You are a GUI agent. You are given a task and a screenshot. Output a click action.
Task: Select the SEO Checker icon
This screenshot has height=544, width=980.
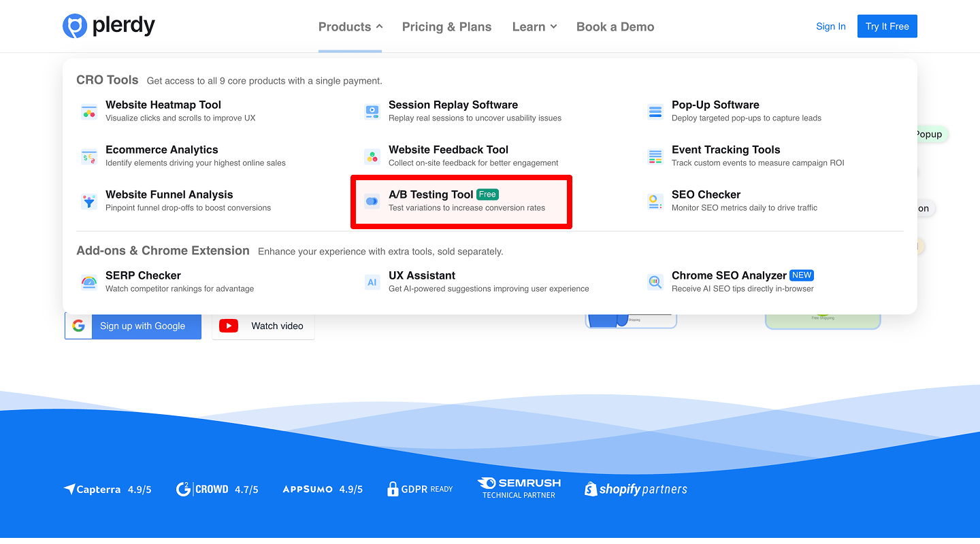[x=655, y=201]
